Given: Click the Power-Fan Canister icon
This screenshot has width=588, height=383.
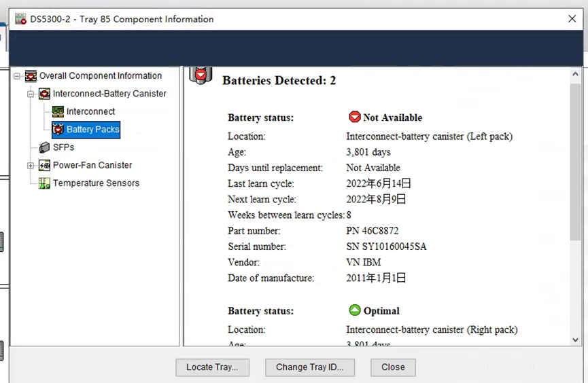Looking at the screenshot, I should (x=44, y=165).
